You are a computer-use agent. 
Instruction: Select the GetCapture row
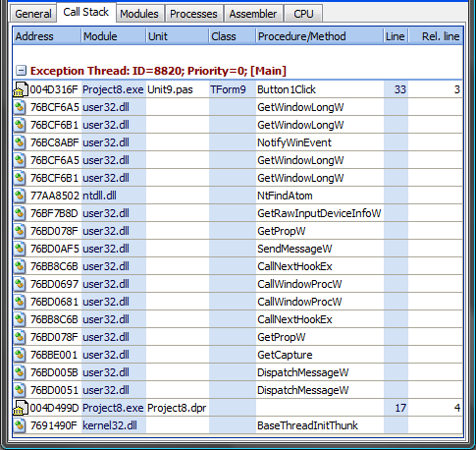click(238, 355)
